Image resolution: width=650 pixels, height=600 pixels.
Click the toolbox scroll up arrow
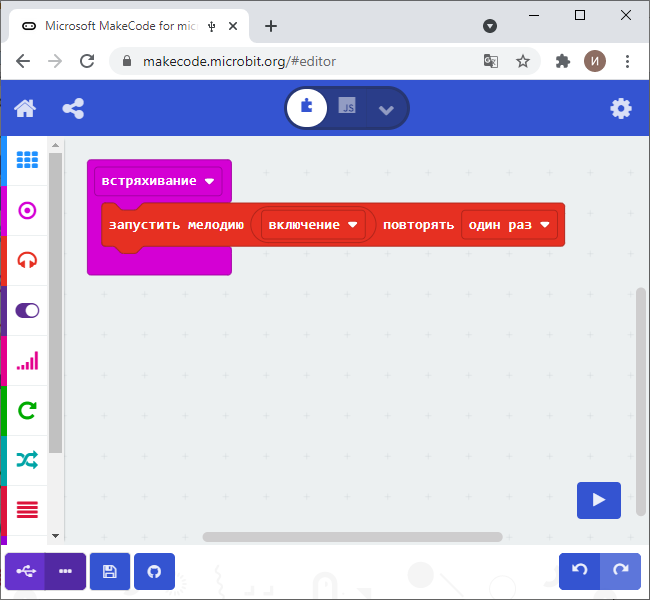pos(56,145)
